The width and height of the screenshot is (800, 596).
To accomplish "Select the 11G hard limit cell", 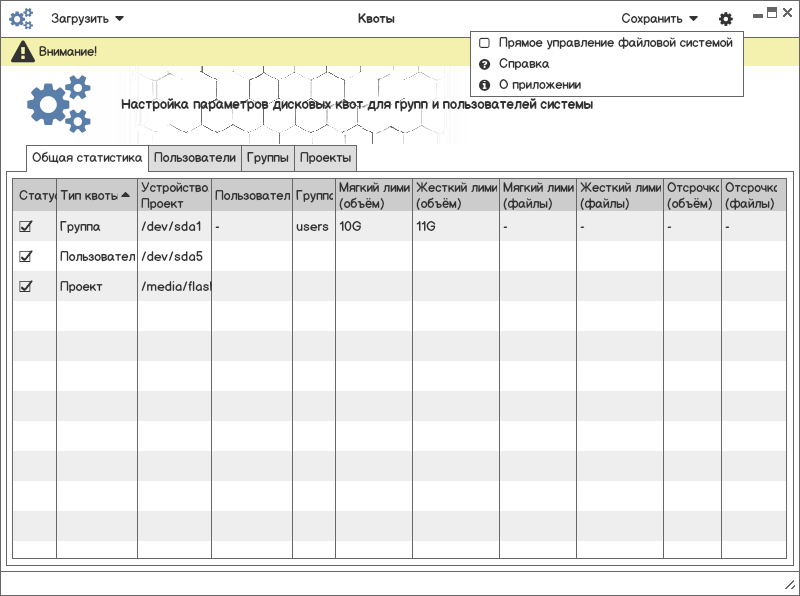I will [456, 226].
